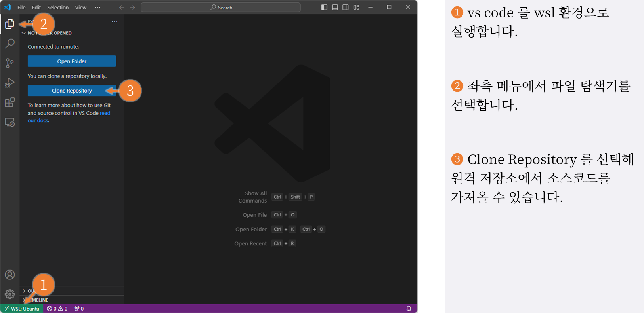This screenshot has width=644, height=313.
Task: Go forward with the right arrow
Action: tap(132, 8)
